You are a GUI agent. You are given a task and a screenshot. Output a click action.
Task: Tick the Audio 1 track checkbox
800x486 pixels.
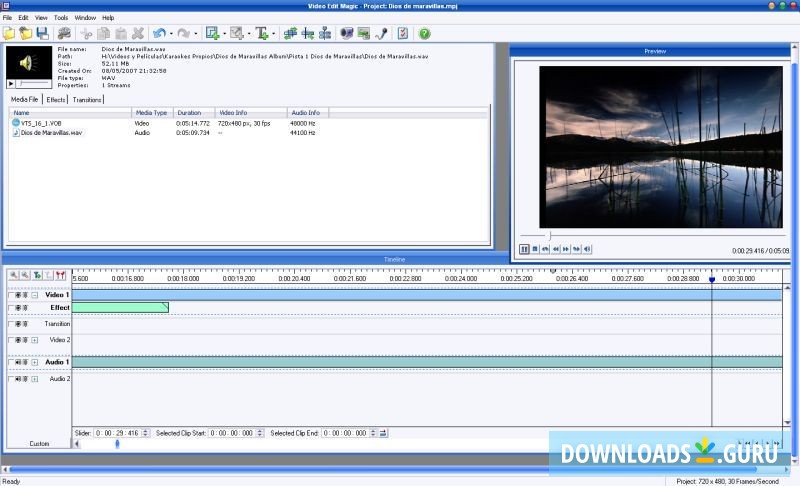(11, 362)
